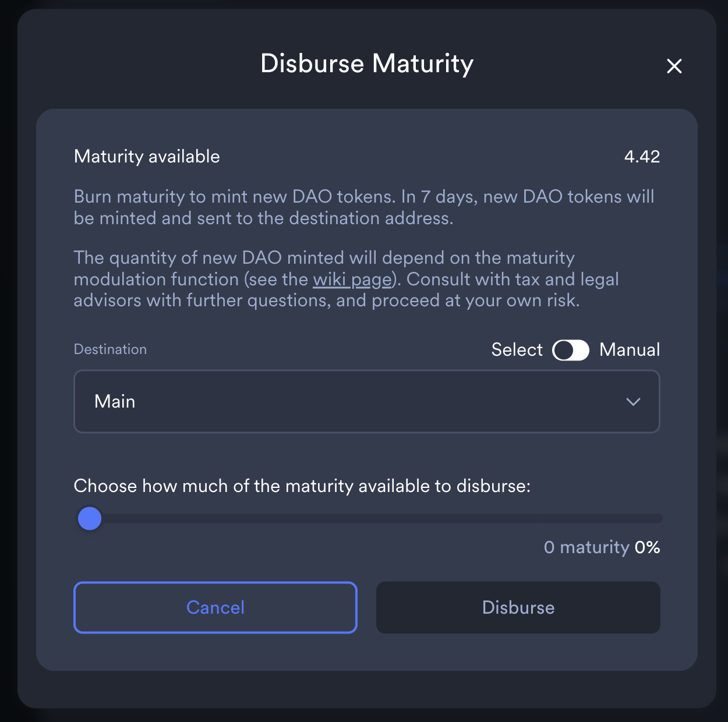Open the wiki page link

click(352, 279)
